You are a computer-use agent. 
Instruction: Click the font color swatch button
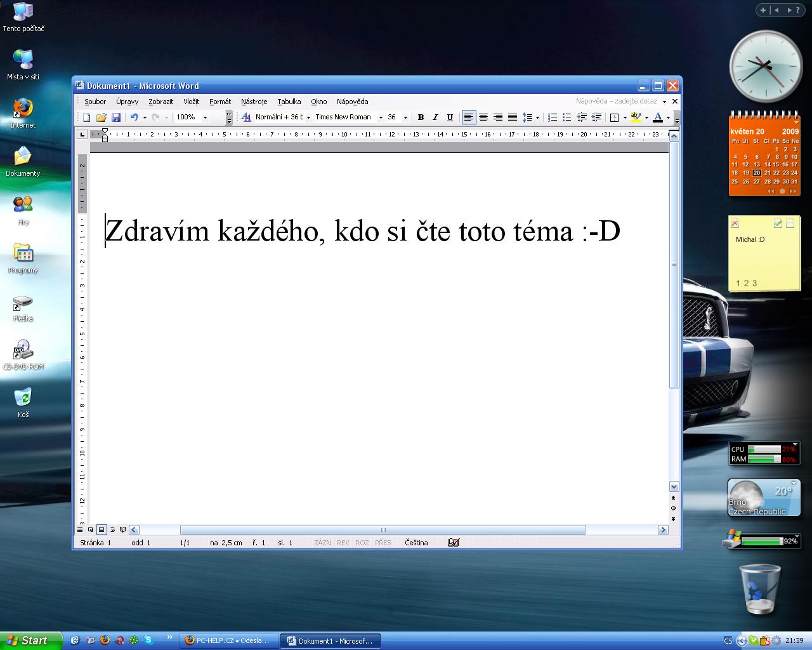[658, 117]
